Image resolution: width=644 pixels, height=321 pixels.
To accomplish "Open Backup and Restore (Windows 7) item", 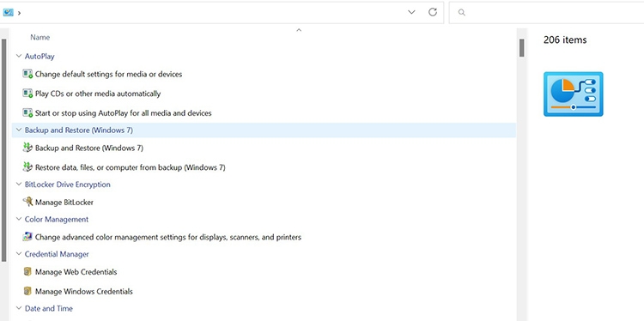I will pyautogui.click(x=89, y=148).
